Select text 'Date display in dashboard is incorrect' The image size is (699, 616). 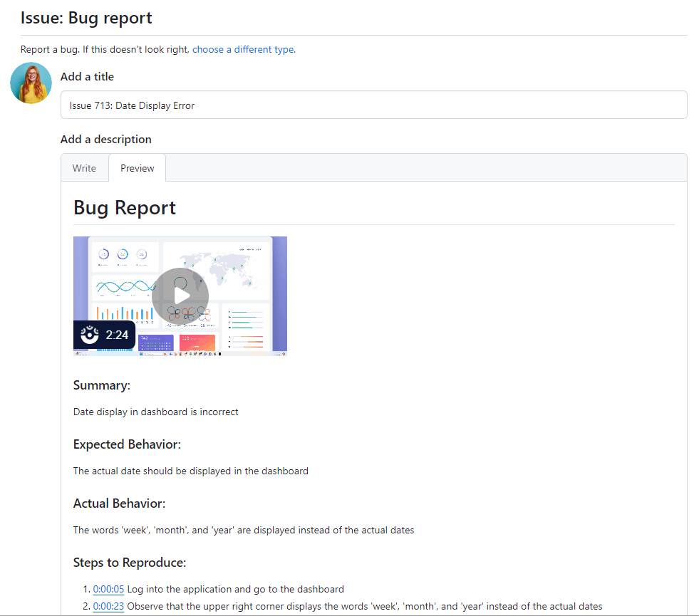155,412
